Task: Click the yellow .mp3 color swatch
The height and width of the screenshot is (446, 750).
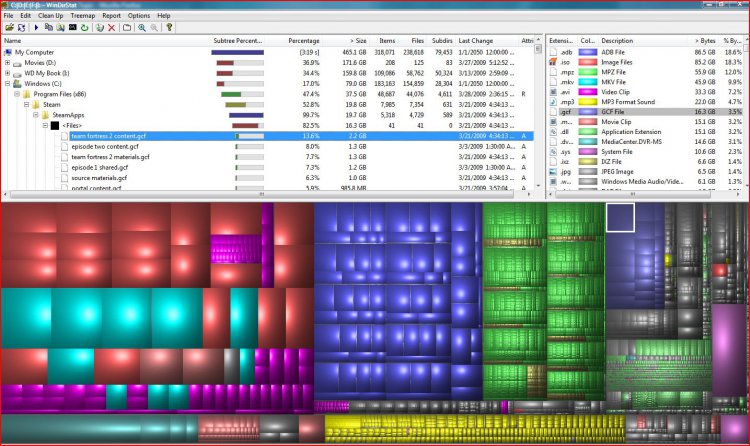Action: (588, 102)
